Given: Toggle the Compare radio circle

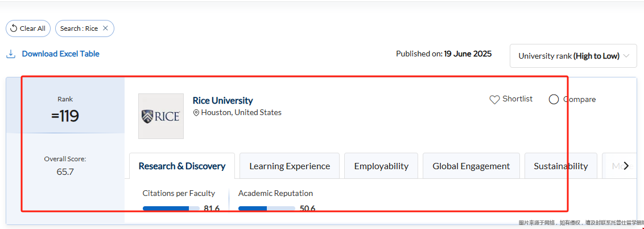Looking at the screenshot, I should click(554, 100).
